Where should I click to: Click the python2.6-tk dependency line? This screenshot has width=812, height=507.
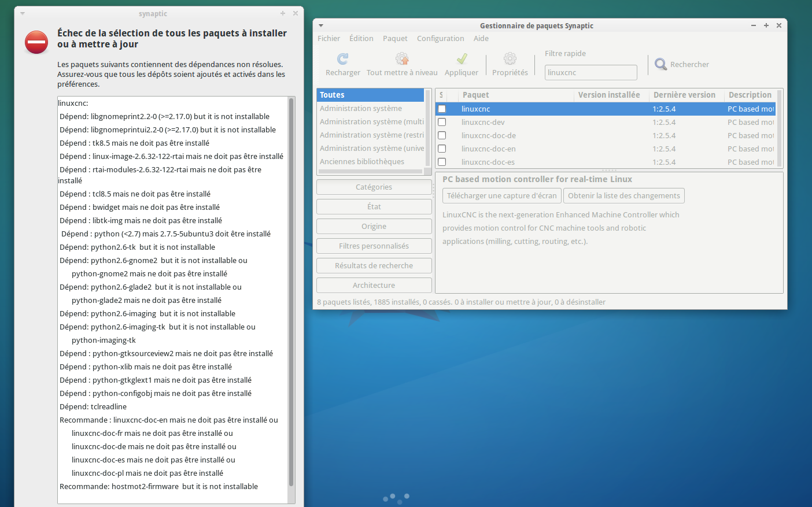point(138,247)
